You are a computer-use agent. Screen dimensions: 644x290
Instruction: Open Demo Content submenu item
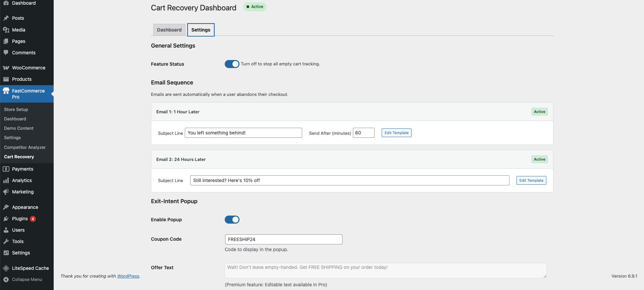pyautogui.click(x=19, y=128)
